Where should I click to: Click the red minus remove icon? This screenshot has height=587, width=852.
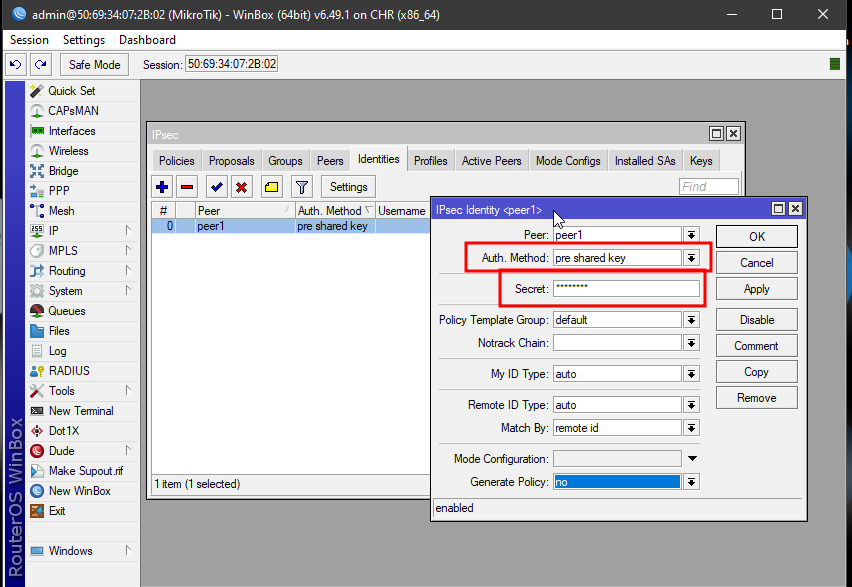point(187,187)
